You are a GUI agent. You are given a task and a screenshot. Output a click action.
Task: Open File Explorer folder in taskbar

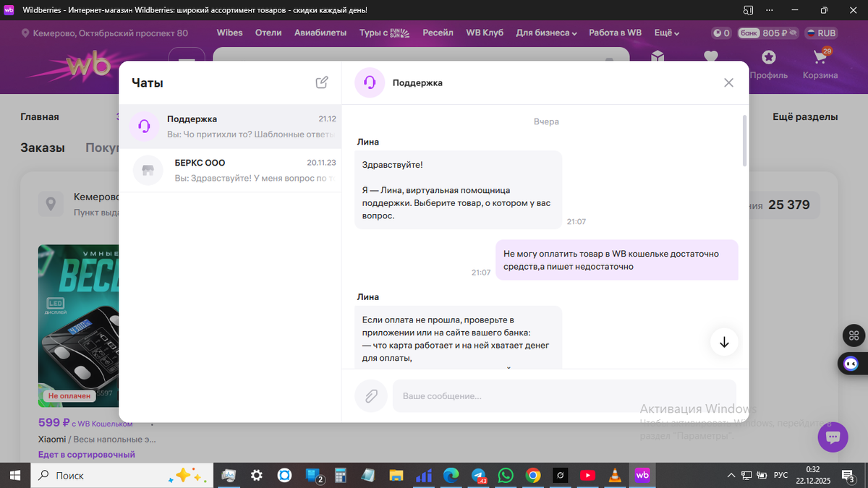point(396,475)
